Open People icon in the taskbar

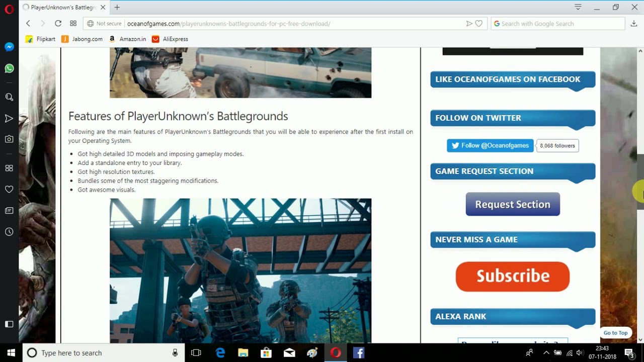pyautogui.click(x=529, y=353)
